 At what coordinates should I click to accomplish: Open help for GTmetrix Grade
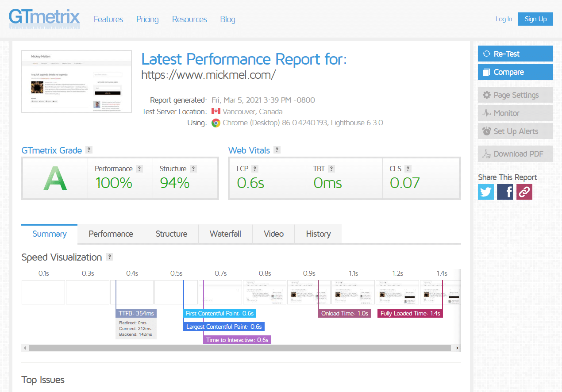click(x=89, y=150)
